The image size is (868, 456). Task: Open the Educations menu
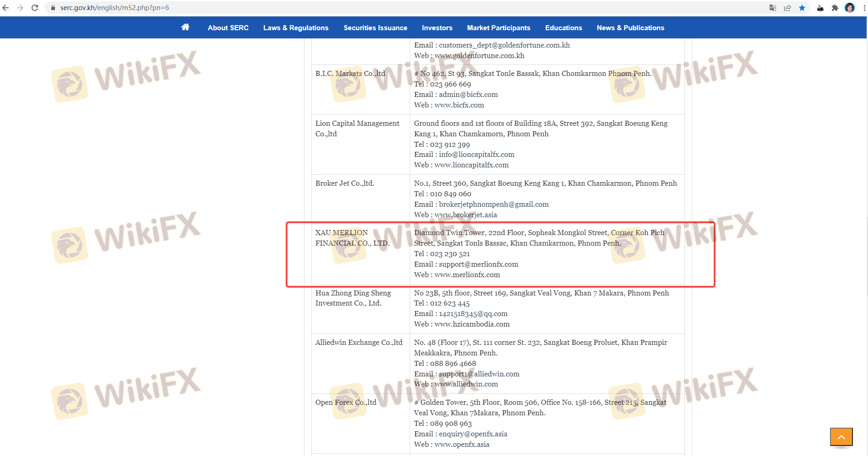pos(564,28)
